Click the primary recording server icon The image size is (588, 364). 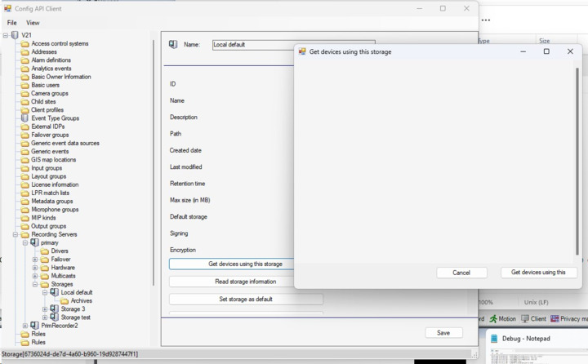point(34,243)
